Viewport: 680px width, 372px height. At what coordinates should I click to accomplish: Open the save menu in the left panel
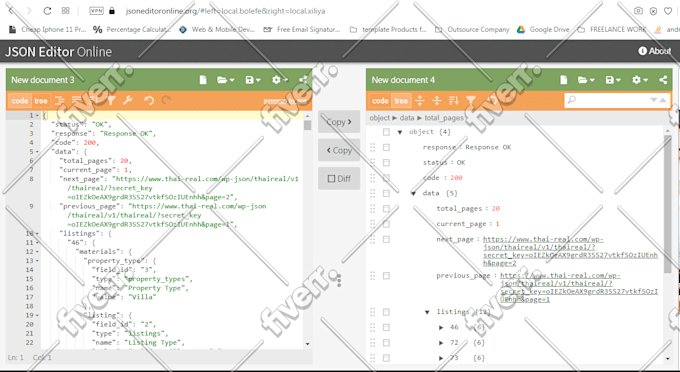coord(253,80)
